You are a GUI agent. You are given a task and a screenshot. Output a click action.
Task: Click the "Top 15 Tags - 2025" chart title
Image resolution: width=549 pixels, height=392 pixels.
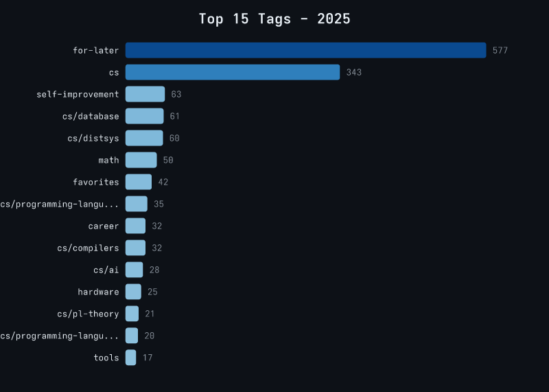coord(274,19)
